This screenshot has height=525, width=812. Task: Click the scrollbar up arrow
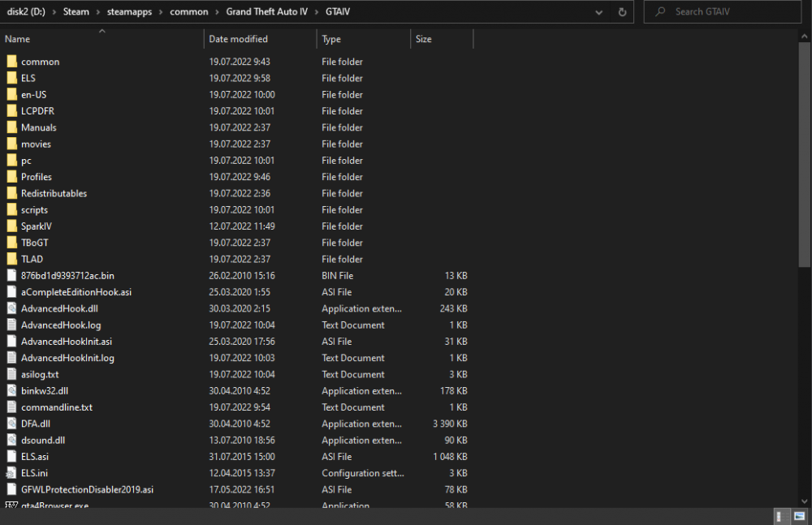coord(804,37)
